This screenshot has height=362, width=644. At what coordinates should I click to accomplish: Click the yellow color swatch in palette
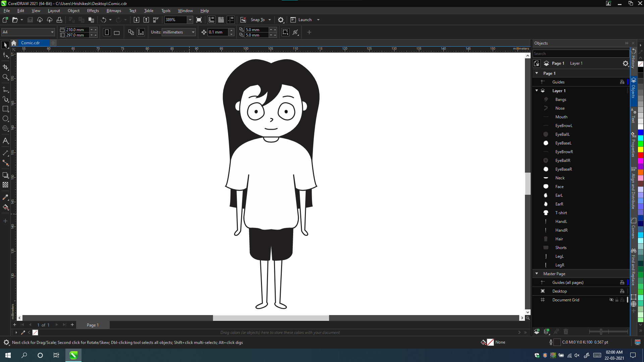[641, 149]
